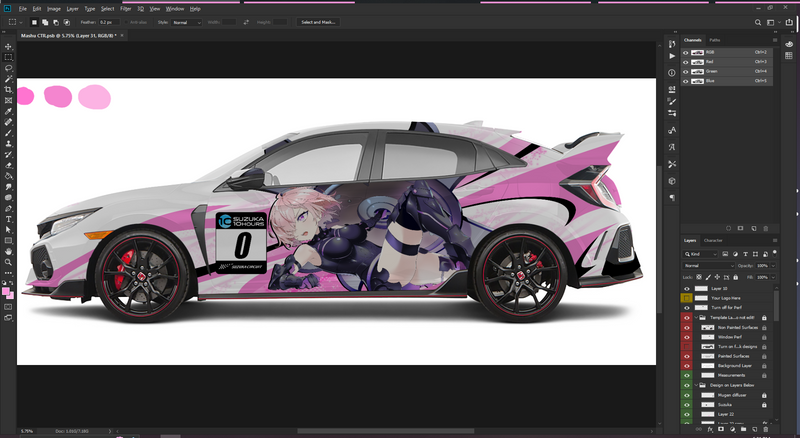Pick the Crop tool
The height and width of the screenshot is (438, 800).
pyautogui.click(x=9, y=89)
